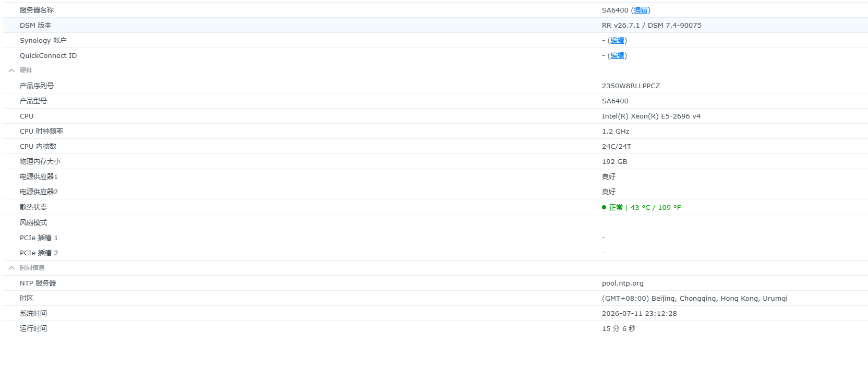Select the 正常 | 43 °C / 109 °F status
This screenshot has height=367, width=868.
[645, 207]
